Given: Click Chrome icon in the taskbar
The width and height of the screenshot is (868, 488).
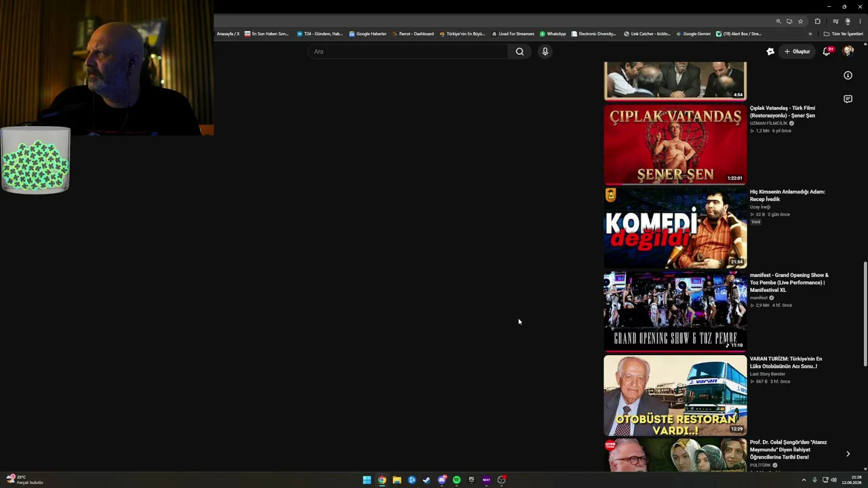Looking at the screenshot, I should [382, 480].
